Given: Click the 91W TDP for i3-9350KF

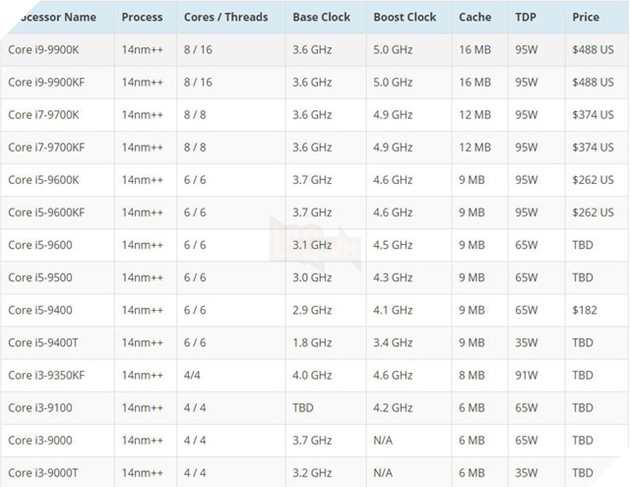Looking at the screenshot, I should 526,375.
